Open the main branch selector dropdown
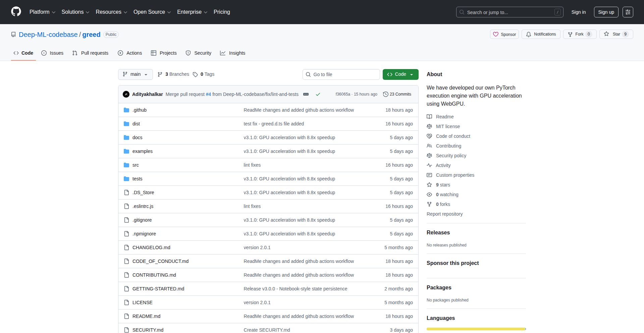Screen dimensions: 644x333 (135, 74)
